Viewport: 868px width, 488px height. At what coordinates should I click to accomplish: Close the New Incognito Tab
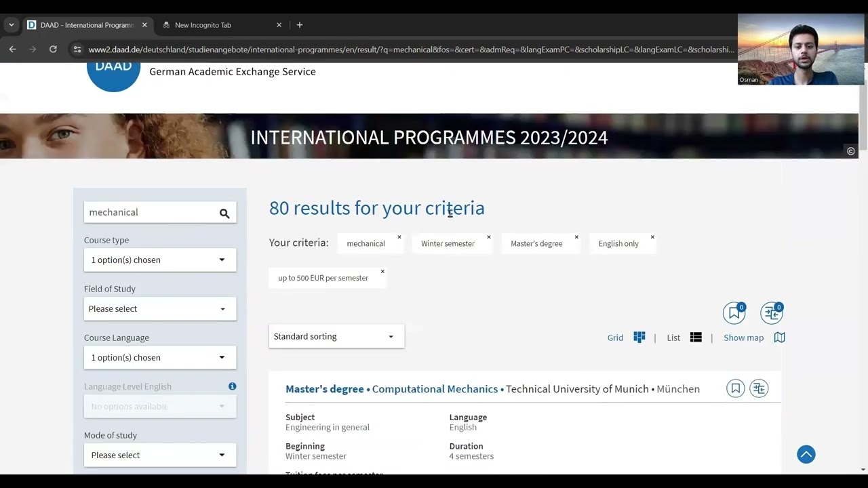pos(279,25)
